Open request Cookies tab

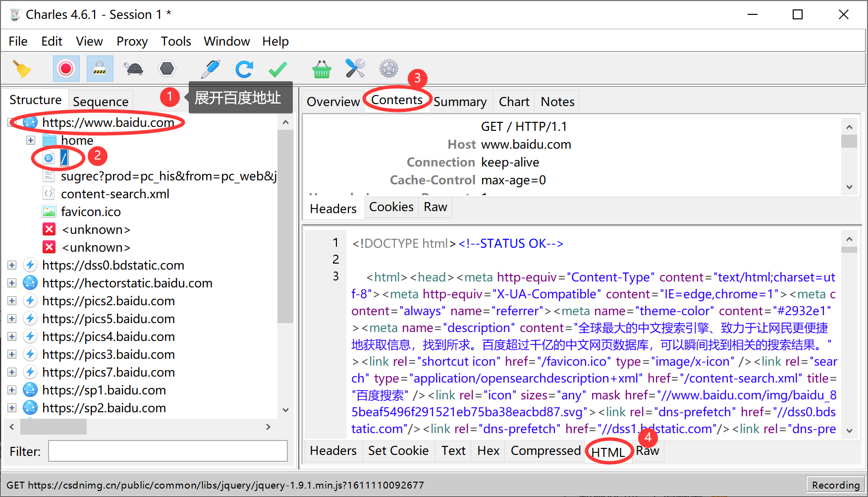tap(391, 207)
